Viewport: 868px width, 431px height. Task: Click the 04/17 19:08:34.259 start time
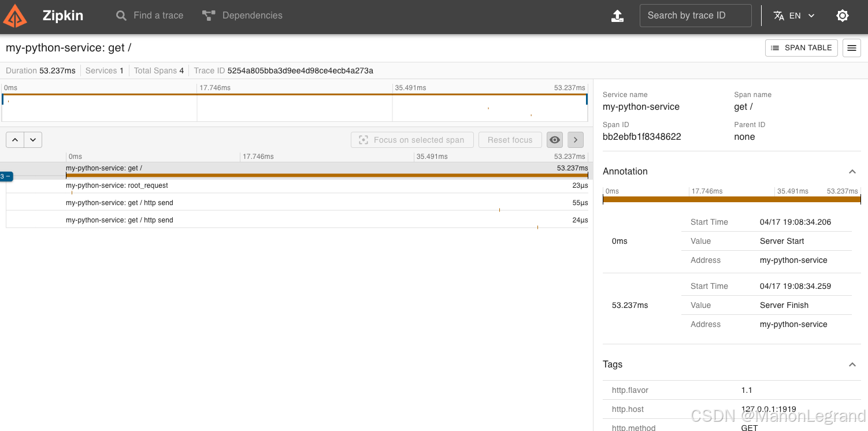pyautogui.click(x=795, y=286)
